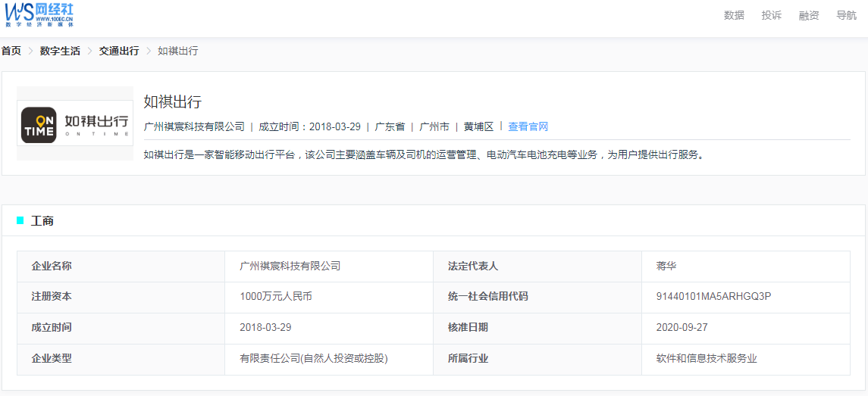Screen dimensions: 868x396
Task: Click the 所属行业 label cell
Action: pos(537,360)
